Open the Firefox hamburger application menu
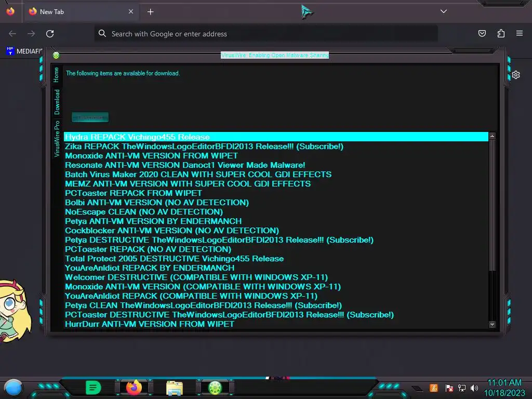Screen dimensions: 532x399 (x=520, y=33)
